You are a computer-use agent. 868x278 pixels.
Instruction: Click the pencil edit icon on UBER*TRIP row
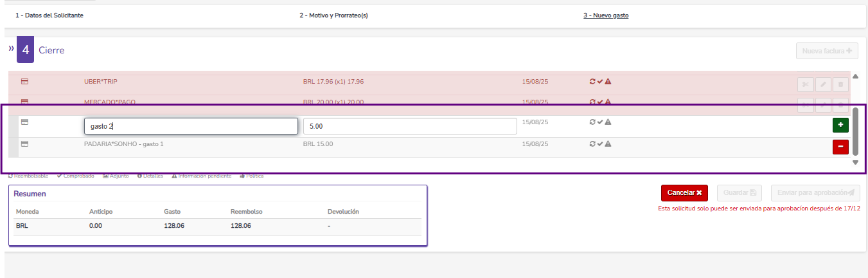[823, 84]
